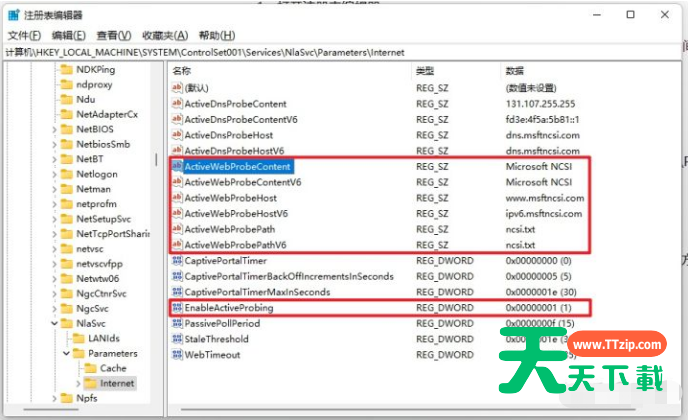Select the NDKPing folder icon
The width and height of the screenshot is (691, 420).
(x=67, y=70)
